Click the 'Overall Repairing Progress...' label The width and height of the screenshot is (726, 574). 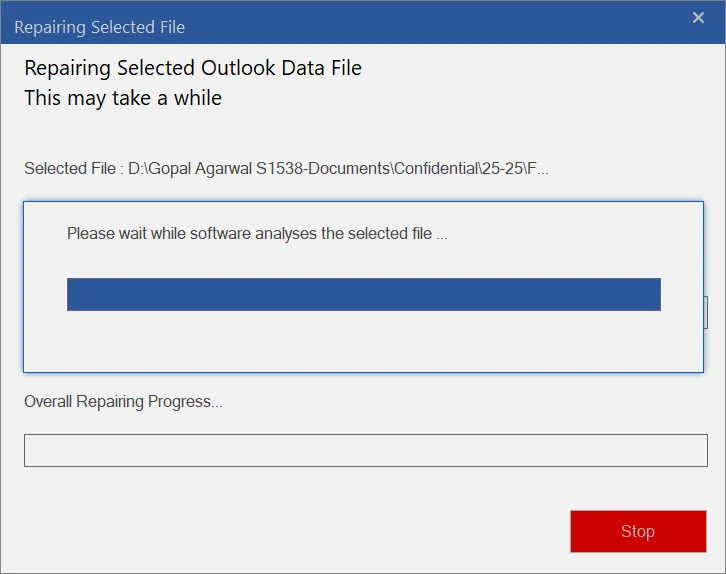click(x=123, y=402)
